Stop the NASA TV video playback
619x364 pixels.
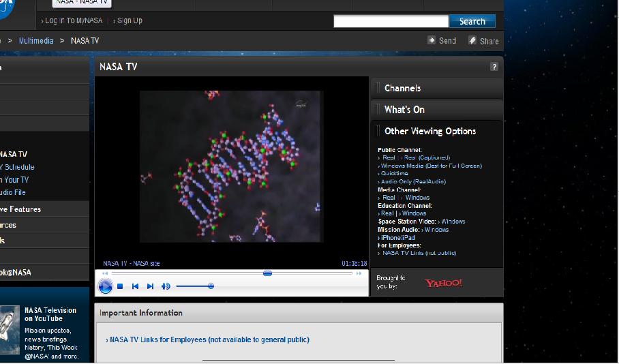(121, 286)
